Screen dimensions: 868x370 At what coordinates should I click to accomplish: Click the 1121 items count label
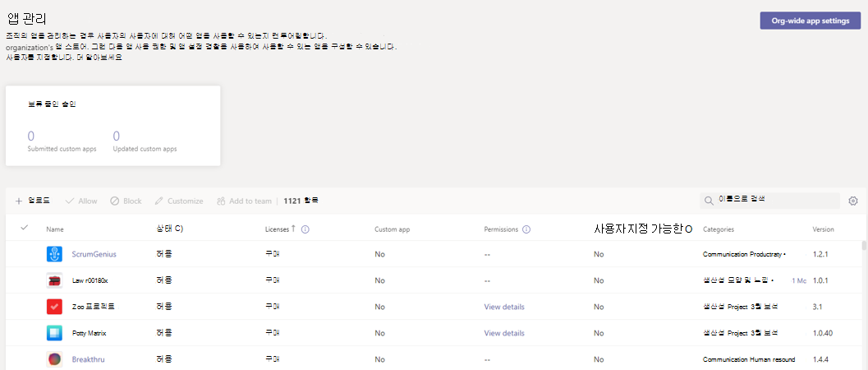[301, 201]
